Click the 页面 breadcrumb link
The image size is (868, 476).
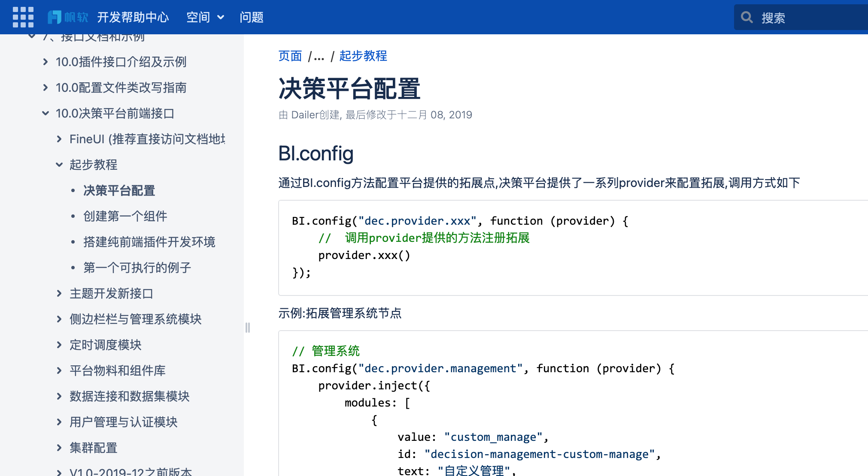pos(290,56)
